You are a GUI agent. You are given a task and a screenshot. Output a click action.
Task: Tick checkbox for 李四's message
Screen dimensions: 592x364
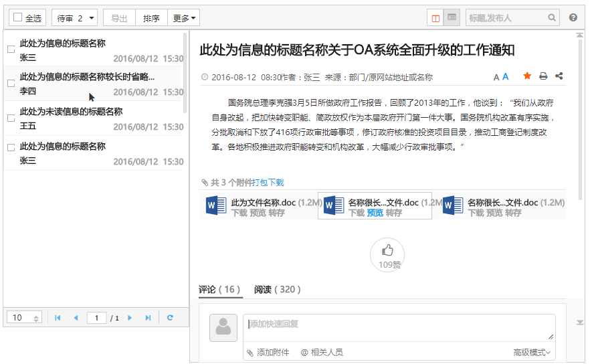pos(11,84)
